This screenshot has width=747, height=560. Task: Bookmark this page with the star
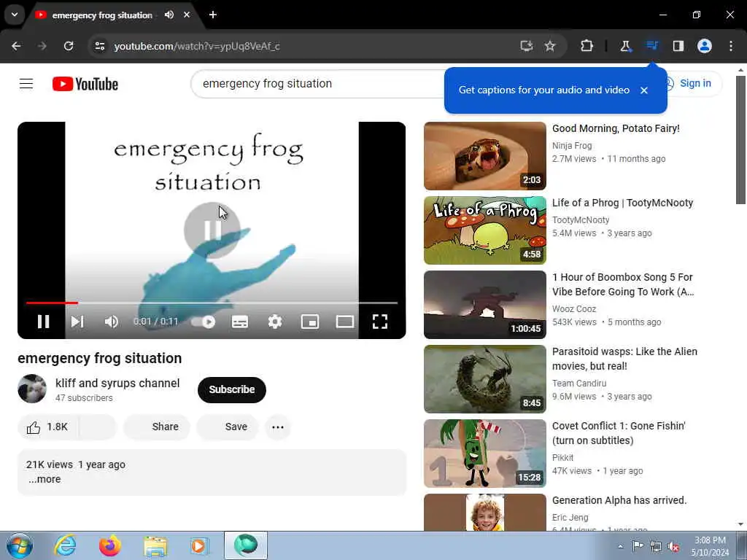(550, 46)
